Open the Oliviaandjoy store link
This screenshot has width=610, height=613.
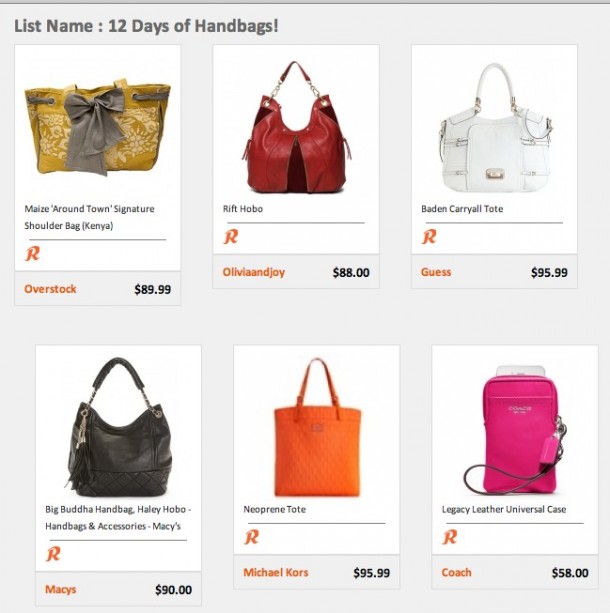click(253, 272)
